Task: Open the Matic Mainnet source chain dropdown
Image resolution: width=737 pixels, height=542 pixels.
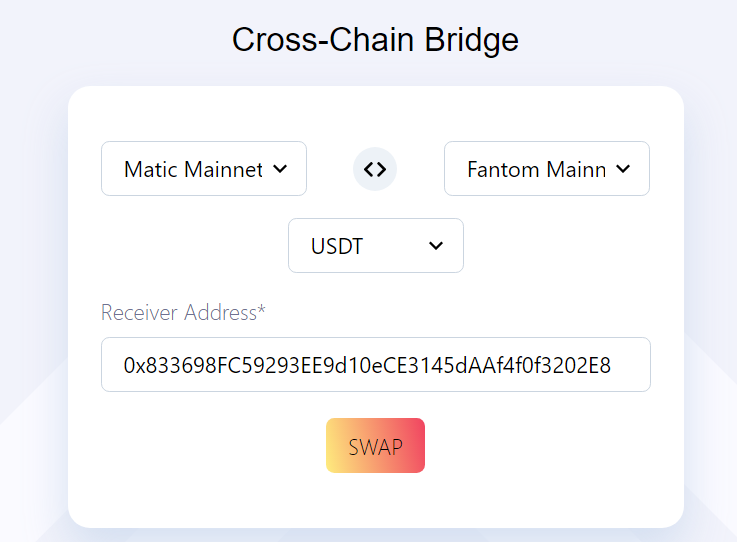Action: (204, 169)
